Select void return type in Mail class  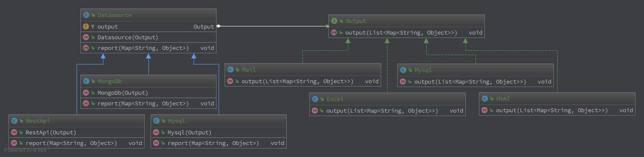372,81
